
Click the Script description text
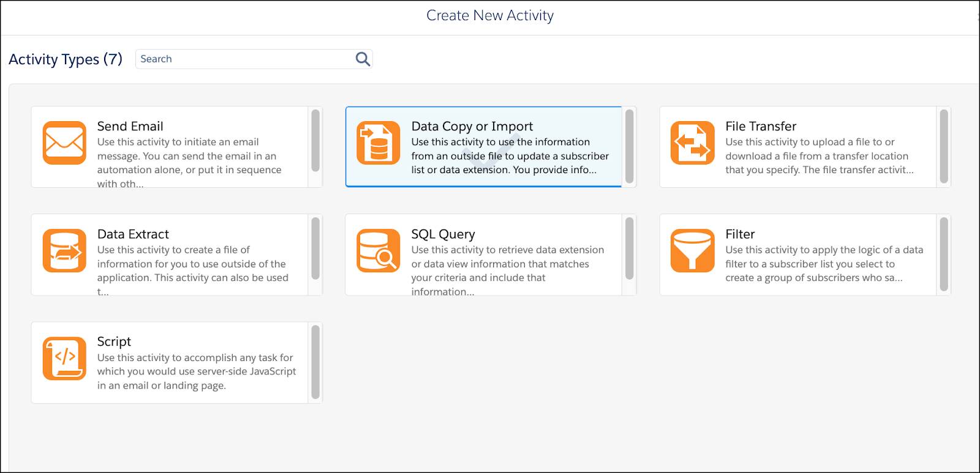(197, 371)
